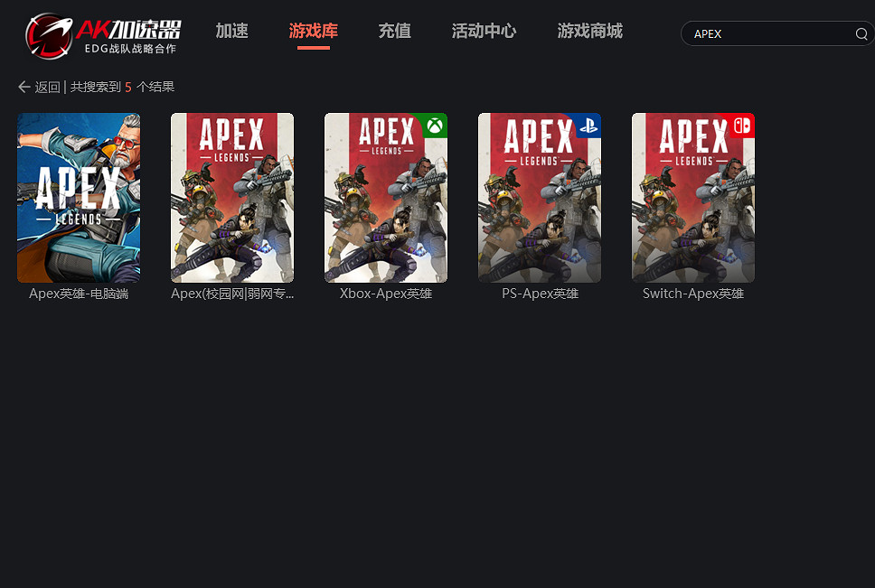
Task: Switch to the 充值 tab
Action: tap(394, 30)
